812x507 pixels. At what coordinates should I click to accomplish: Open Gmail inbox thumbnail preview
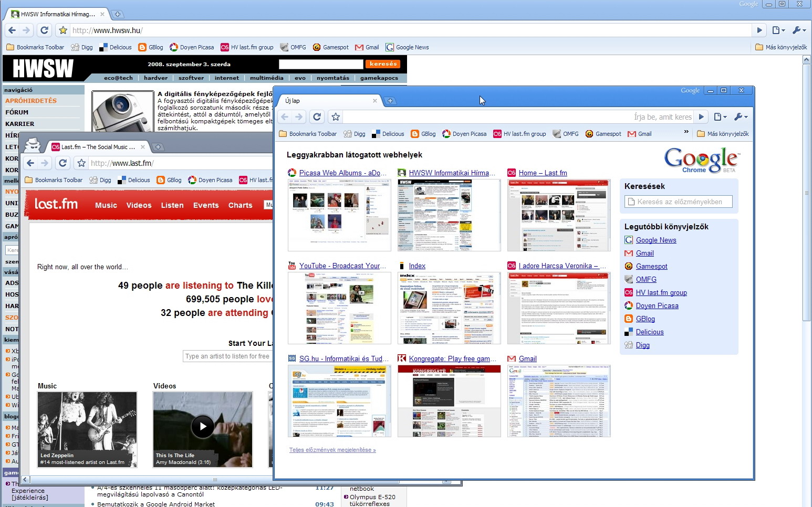pos(559,401)
